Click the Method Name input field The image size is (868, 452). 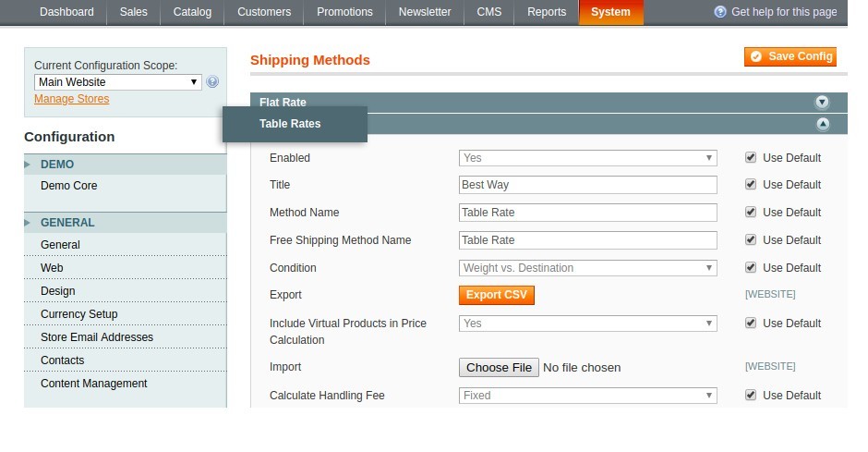tap(588, 213)
